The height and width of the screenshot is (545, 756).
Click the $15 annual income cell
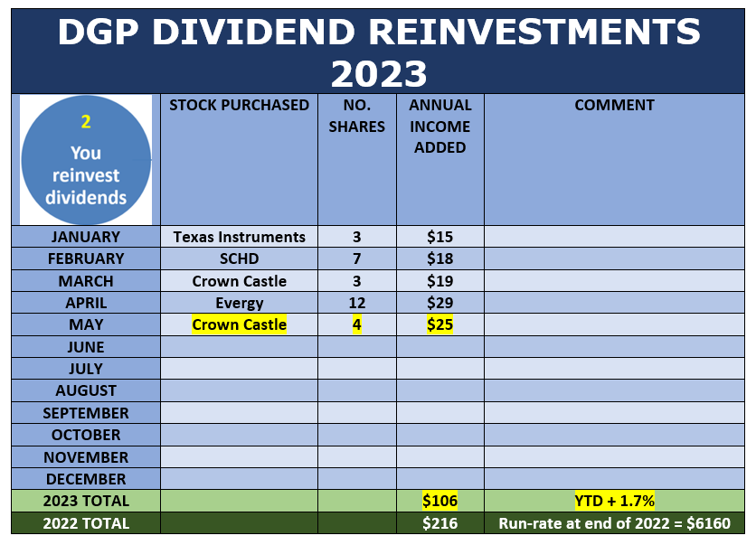click(439, 237)
